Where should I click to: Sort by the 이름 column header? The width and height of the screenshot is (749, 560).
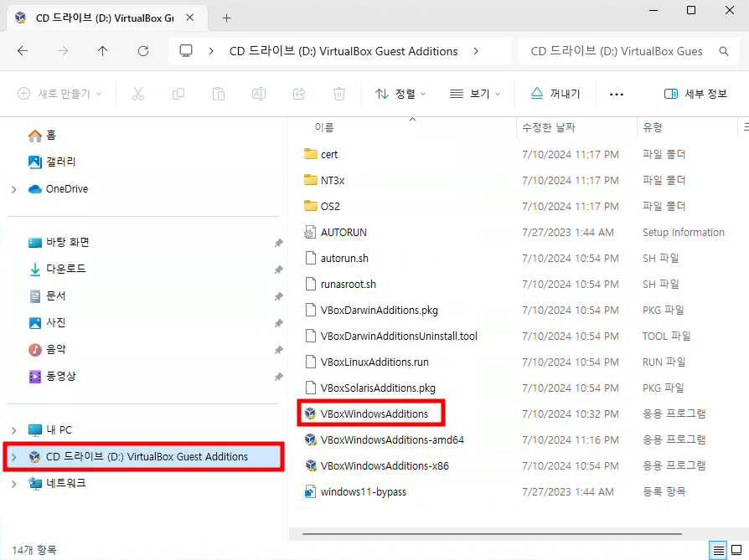[324, 127]
